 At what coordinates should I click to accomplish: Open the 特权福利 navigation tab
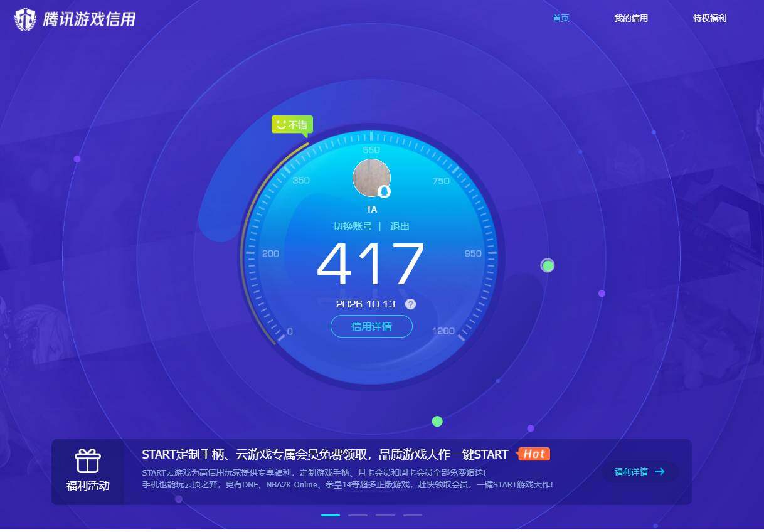click(709, 18)
